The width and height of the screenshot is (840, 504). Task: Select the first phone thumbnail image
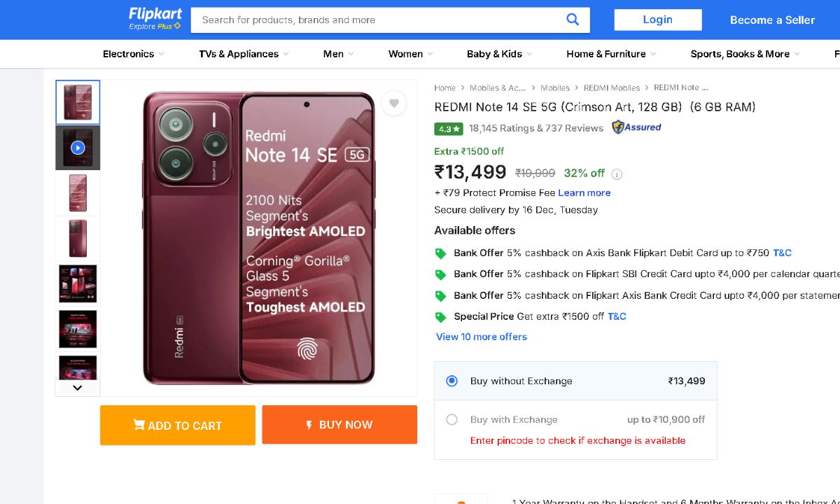coord(78,102)
